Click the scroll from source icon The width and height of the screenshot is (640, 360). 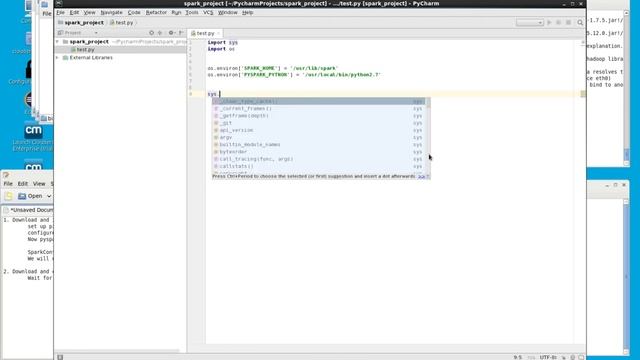(x=151, y=33)
